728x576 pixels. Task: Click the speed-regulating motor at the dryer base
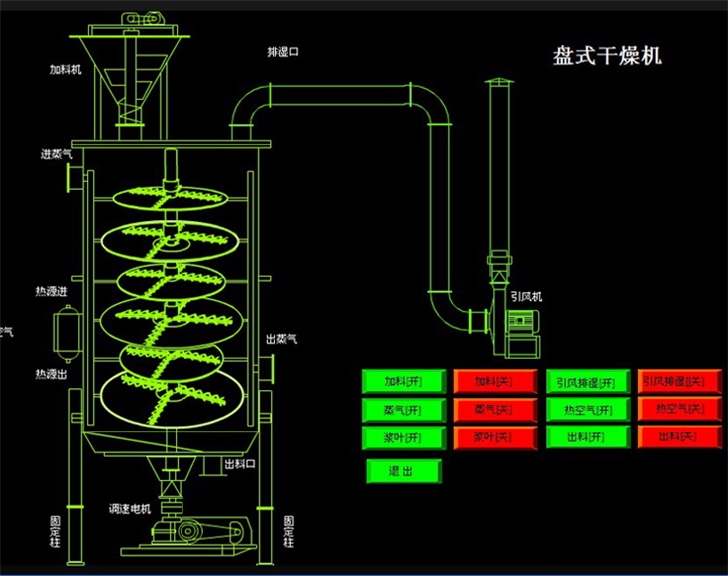[x=199, y=530]
